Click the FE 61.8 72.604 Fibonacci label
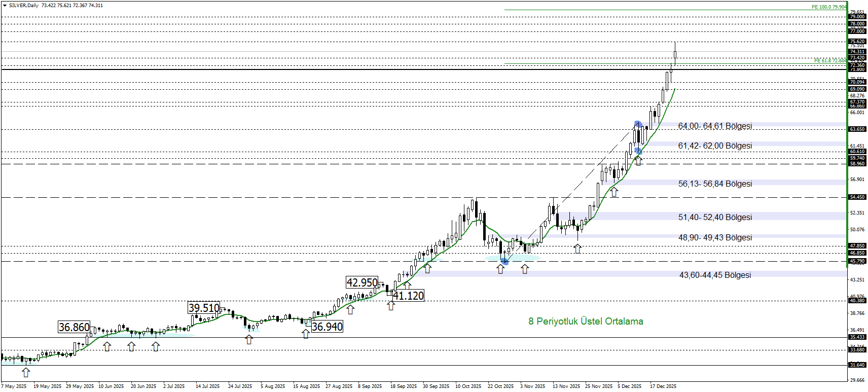 coord(830,61)
